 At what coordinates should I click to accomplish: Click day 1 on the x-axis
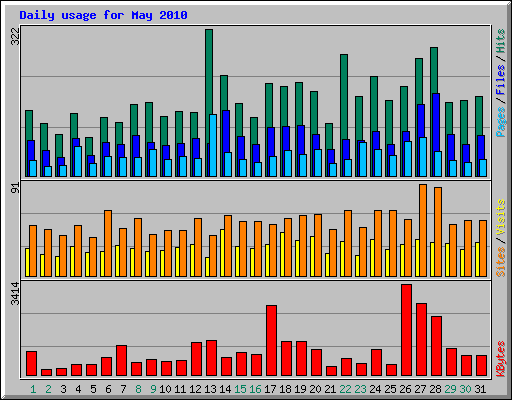33,389
